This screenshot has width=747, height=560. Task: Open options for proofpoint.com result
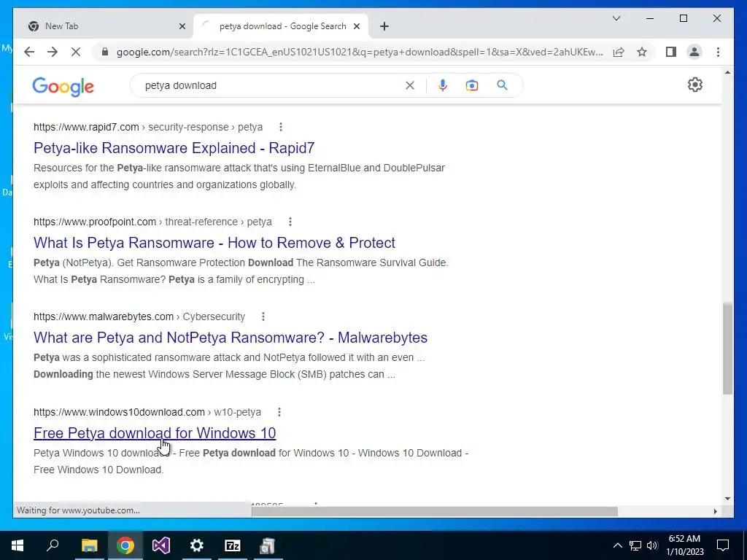290,222
